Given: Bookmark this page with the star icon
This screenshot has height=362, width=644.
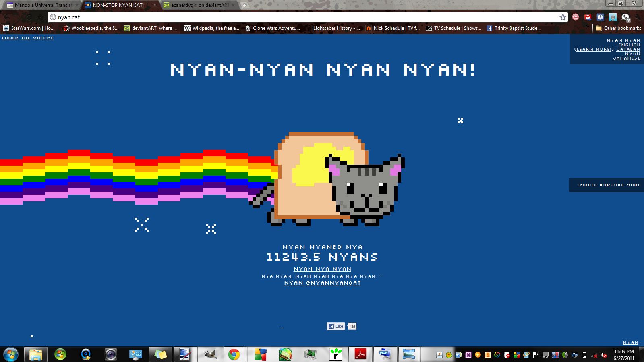Looking at the screenshot, I should coord(563,17).
